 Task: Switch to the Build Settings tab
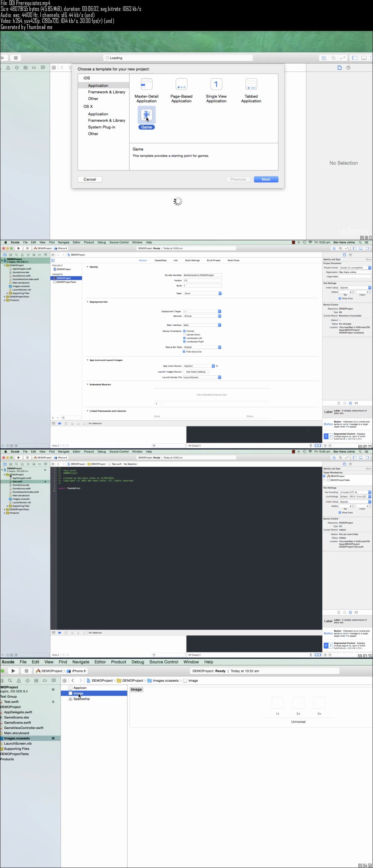point(192,260)
